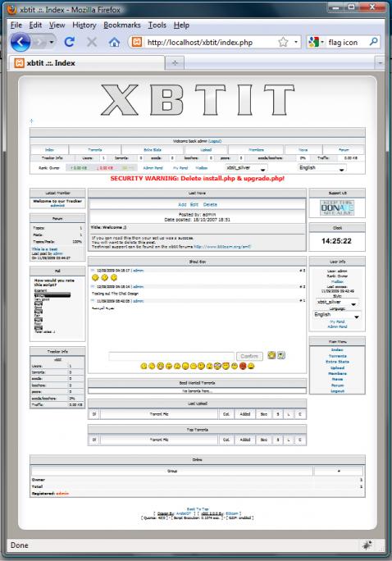Click the search magnifier icon
The height and width of the screenshot is (561, 392).
[x=373, y=42]
